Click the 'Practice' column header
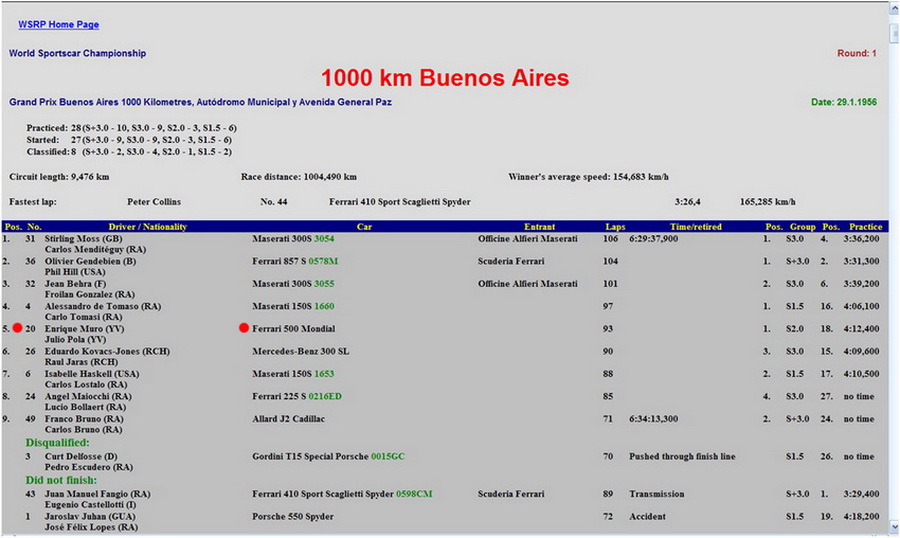900x538 pixels. (866, 227)
